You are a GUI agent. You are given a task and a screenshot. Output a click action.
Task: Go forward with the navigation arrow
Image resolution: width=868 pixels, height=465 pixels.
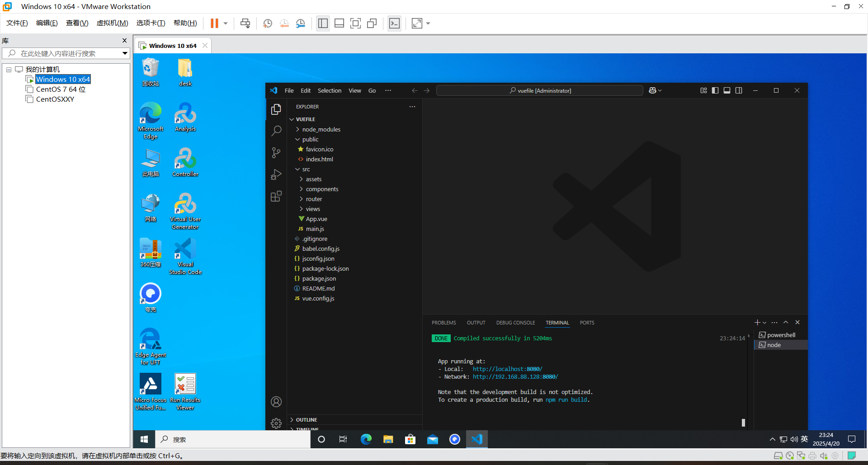pyautogui.click(x=426, y=90)
